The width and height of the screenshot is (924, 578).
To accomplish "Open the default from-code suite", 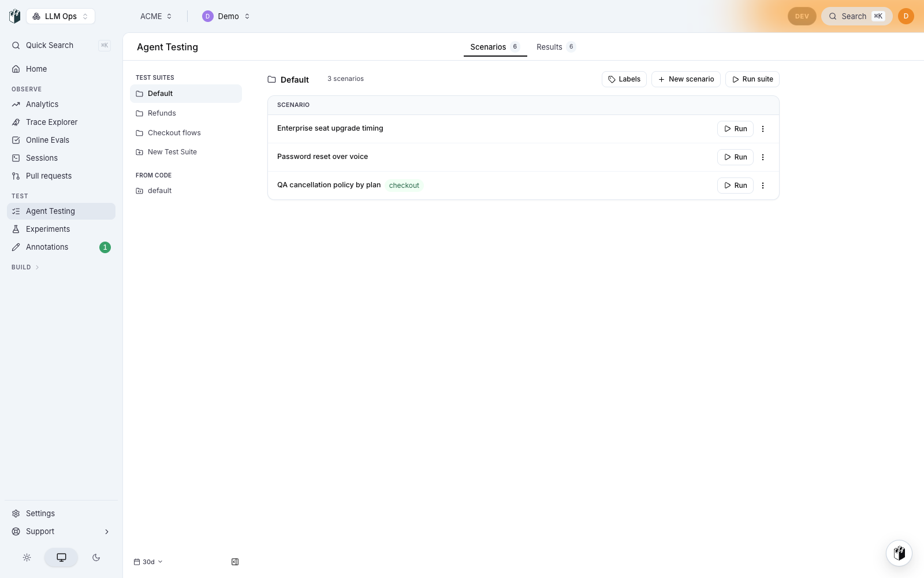I will (186, 191).
